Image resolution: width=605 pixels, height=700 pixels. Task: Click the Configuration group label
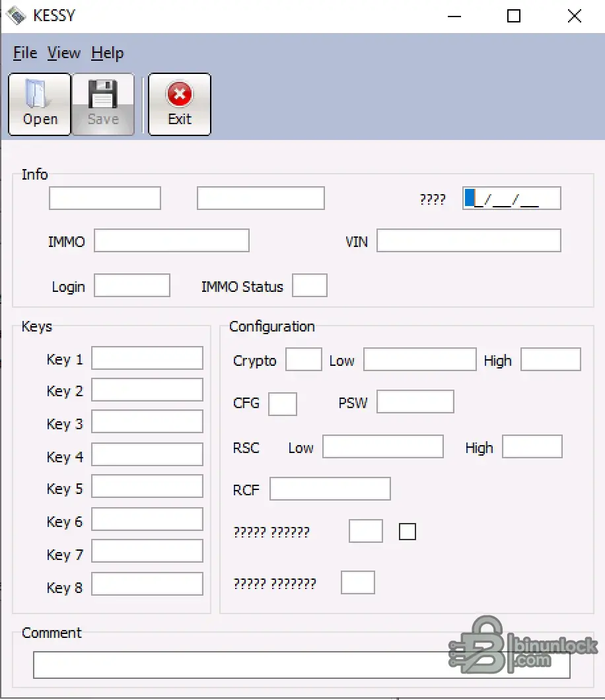271,326
